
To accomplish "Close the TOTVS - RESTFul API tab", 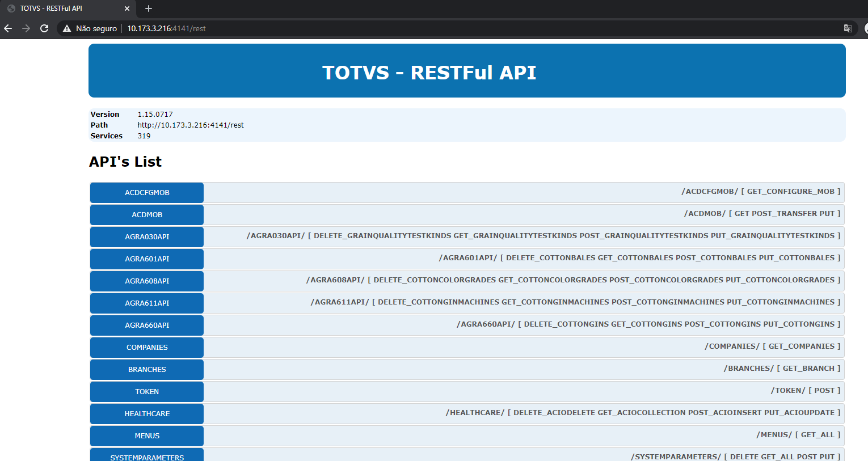I will 127,9.
